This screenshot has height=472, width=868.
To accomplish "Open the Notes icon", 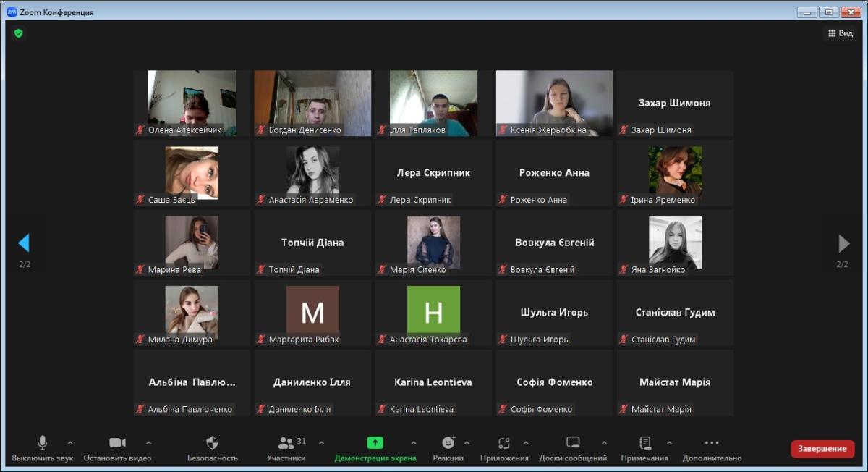I will [645, 442].
